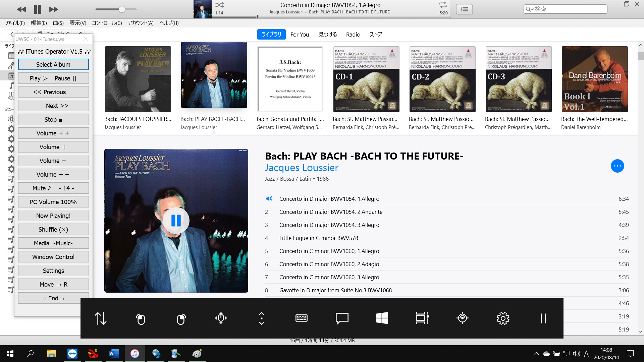
Task: Click Move → R button
Action: 53,284
